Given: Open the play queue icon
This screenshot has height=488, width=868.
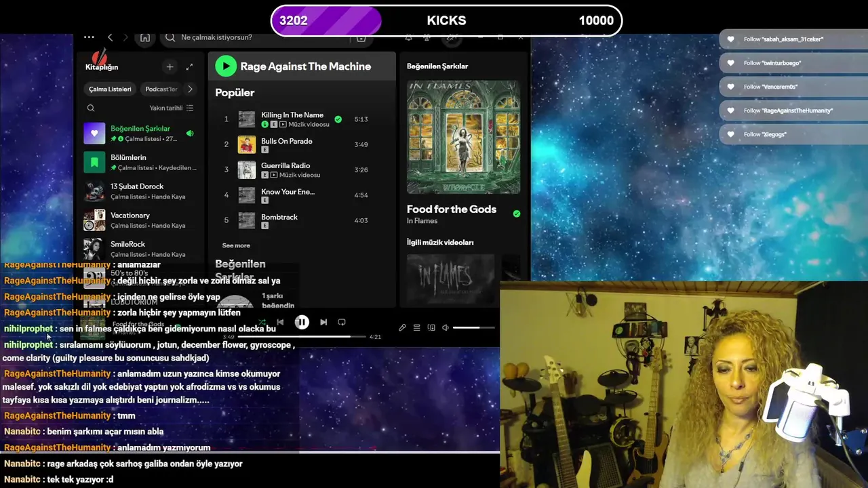Looking at the screenshot, I should [417, 328].
